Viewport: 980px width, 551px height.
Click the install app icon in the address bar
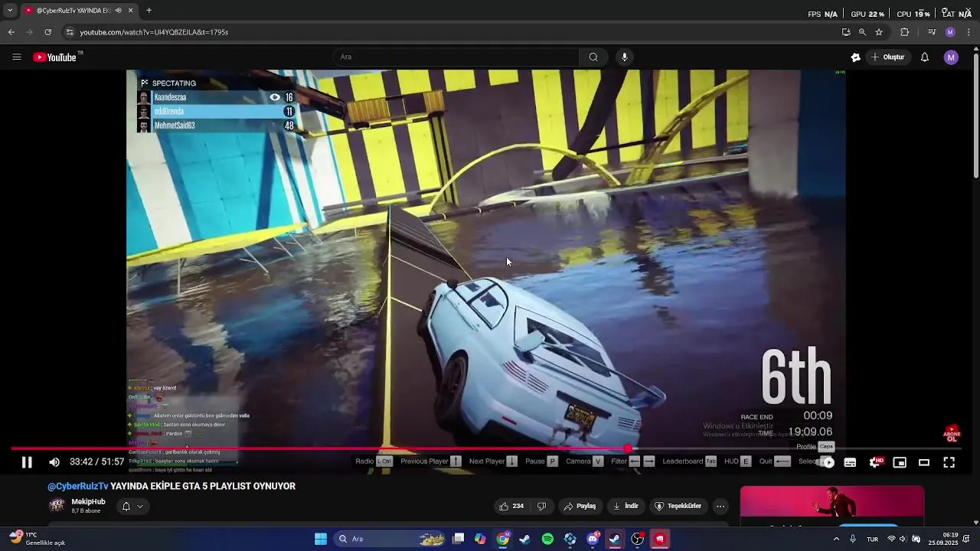click(x=846, y=32)
